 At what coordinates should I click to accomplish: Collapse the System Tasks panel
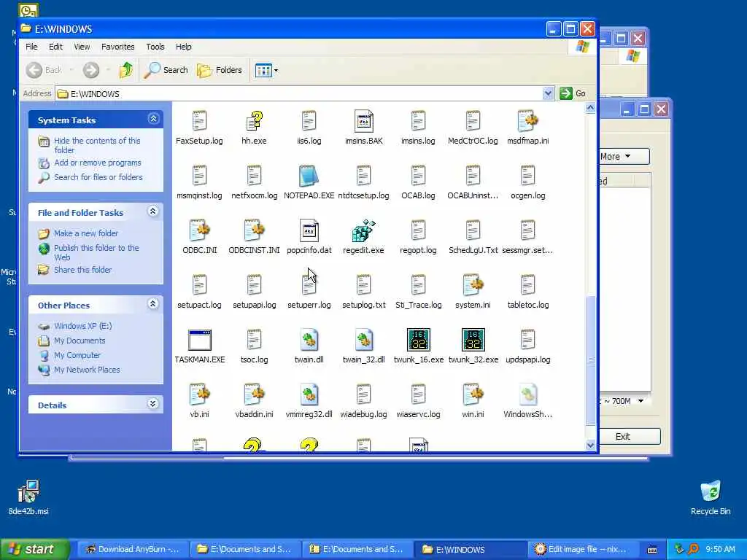pyautogui.click(x=153, y=119)
